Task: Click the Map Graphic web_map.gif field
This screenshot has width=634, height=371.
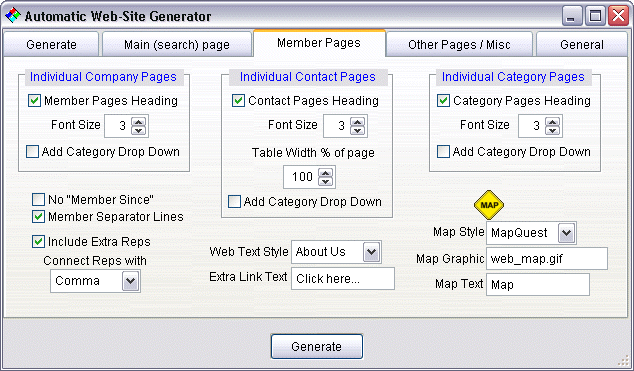Action: pyautogui.click(x=547, y=259)
